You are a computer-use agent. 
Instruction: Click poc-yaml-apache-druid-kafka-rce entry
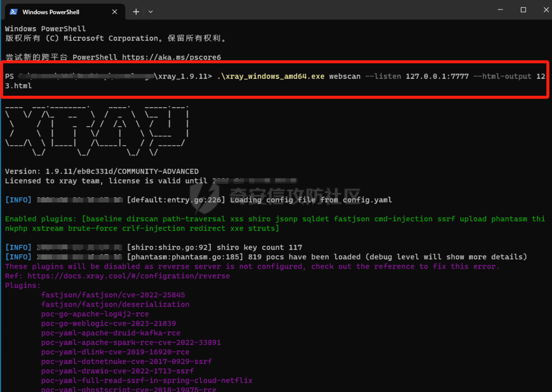coord(111,333)
